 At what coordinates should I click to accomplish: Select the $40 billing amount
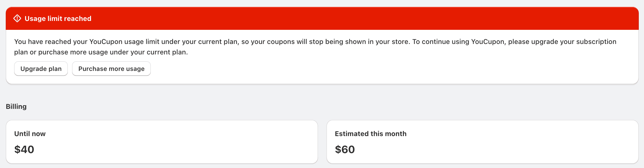(x=24, y=149)
